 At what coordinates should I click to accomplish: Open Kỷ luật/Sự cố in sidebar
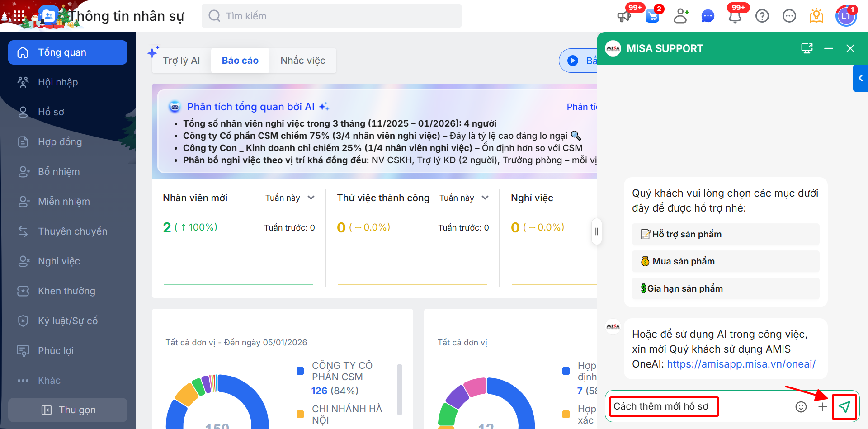coord(68,321)
